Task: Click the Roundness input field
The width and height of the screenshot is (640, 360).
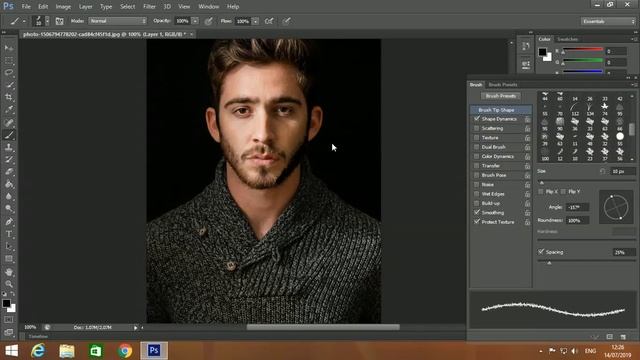Action: pos(577,220)
